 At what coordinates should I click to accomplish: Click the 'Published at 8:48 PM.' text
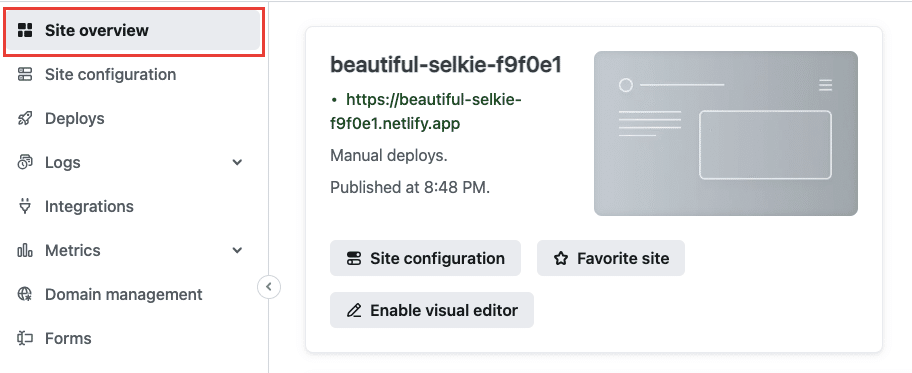coord(410,187)
